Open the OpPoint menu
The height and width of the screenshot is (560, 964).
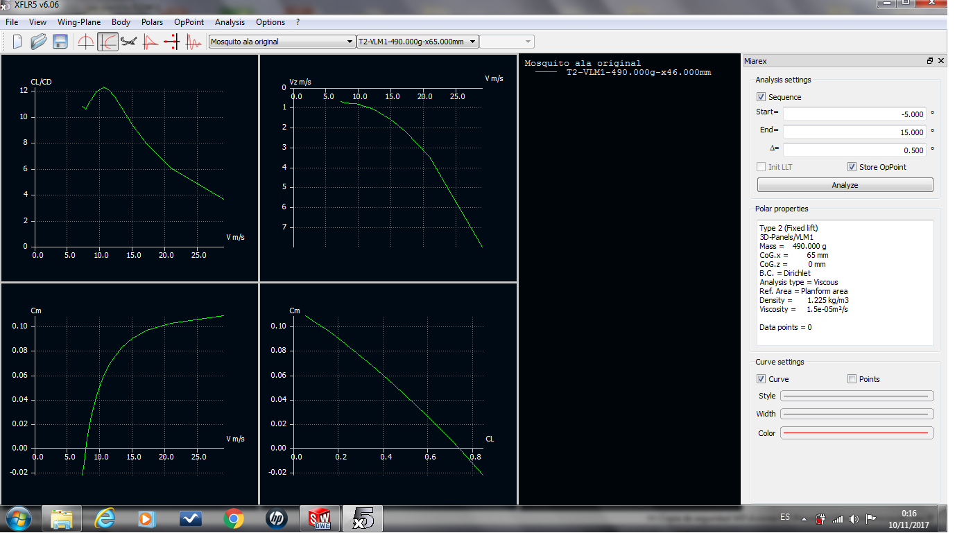[189, 22]
